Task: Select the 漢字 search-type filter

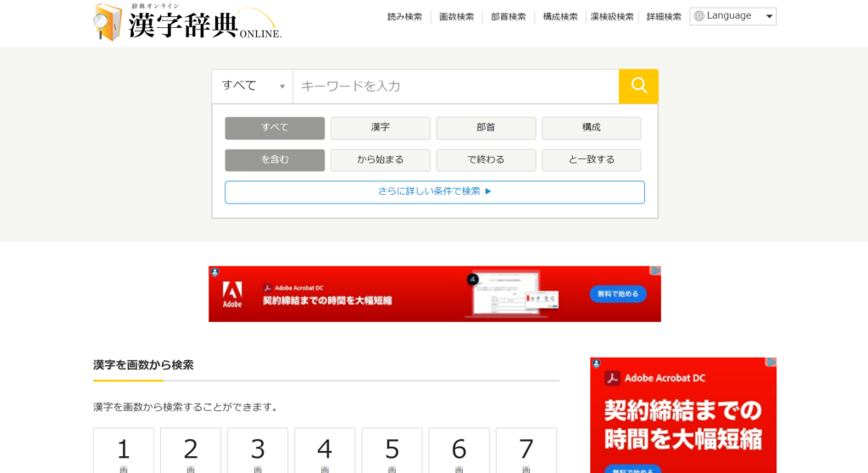Action: [x=380, y=128]
